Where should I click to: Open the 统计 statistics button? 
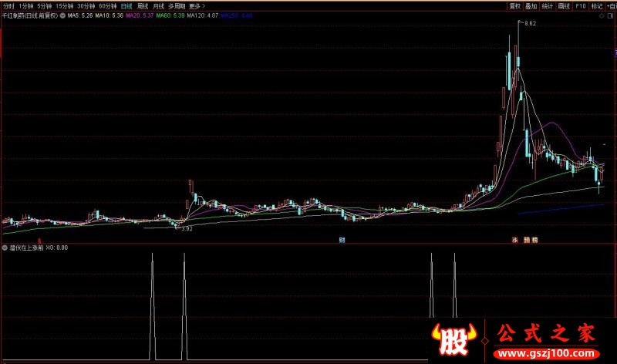pos(548,6)
